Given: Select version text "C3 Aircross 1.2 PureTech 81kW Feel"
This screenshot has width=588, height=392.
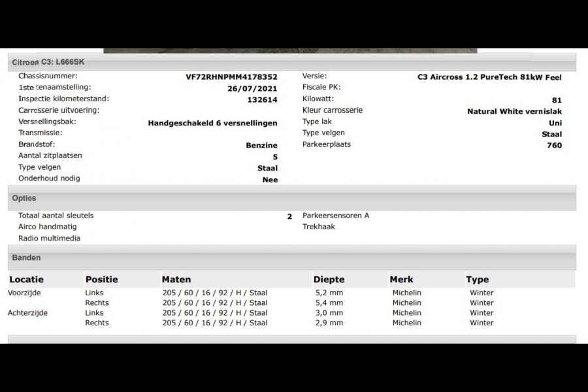Looking at the screenshot, I should pyautogui.click(x=489, y=77).
